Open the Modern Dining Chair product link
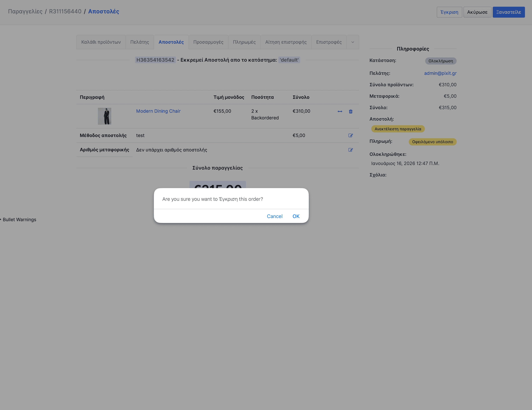Viewport: 532px width, 410px height. (x=158, y=111)
